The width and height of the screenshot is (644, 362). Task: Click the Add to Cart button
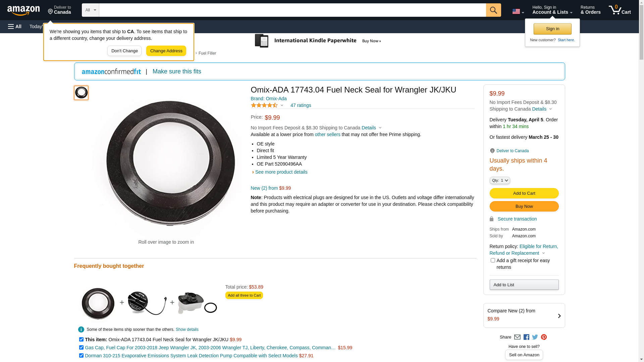pos(524,193)
